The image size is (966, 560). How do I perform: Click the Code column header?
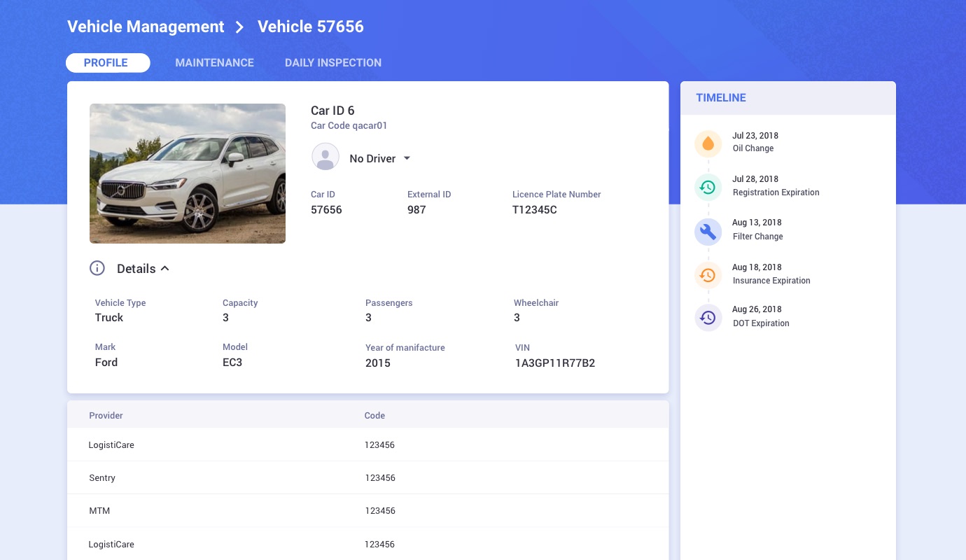point(374,416)
